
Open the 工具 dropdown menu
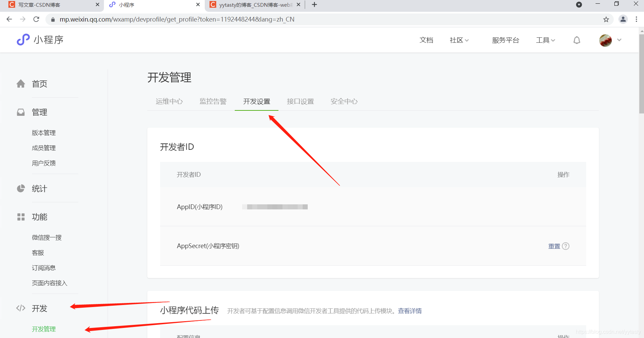545,40
